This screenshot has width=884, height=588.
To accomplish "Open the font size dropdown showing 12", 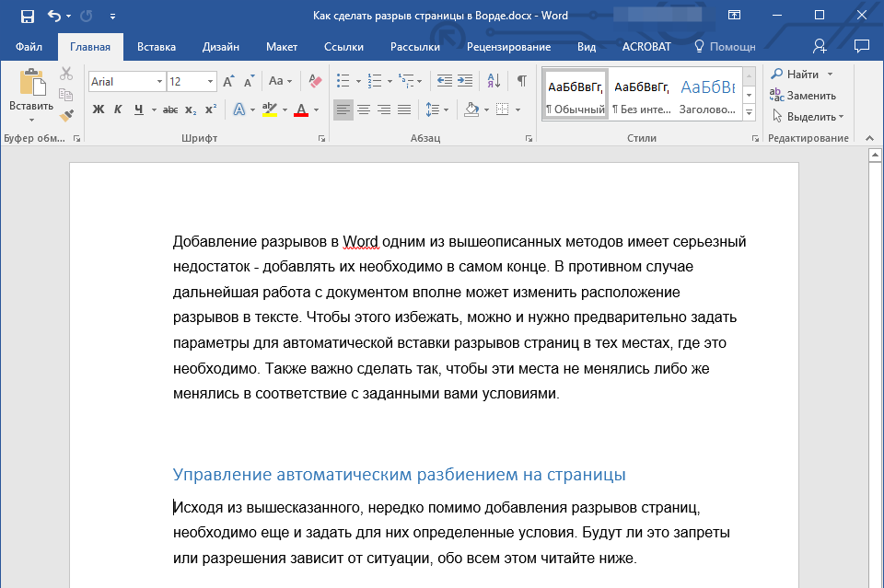I will tap(211, 82).
